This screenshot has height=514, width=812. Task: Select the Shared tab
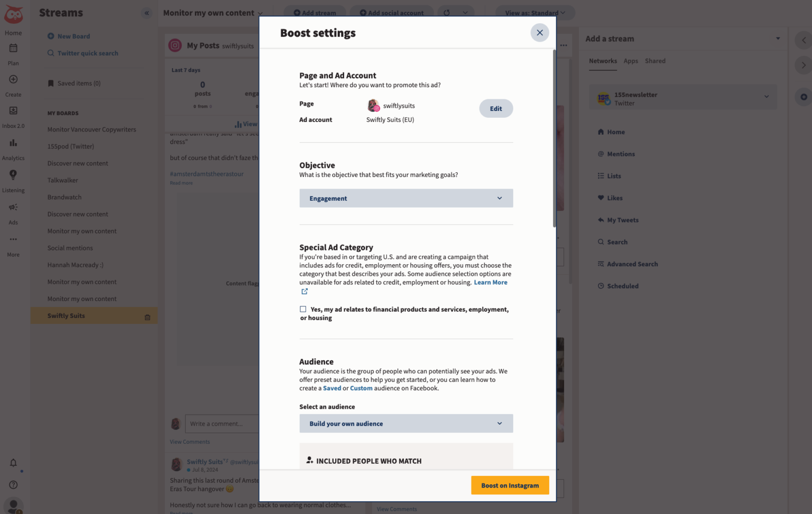tap(655, 61)
